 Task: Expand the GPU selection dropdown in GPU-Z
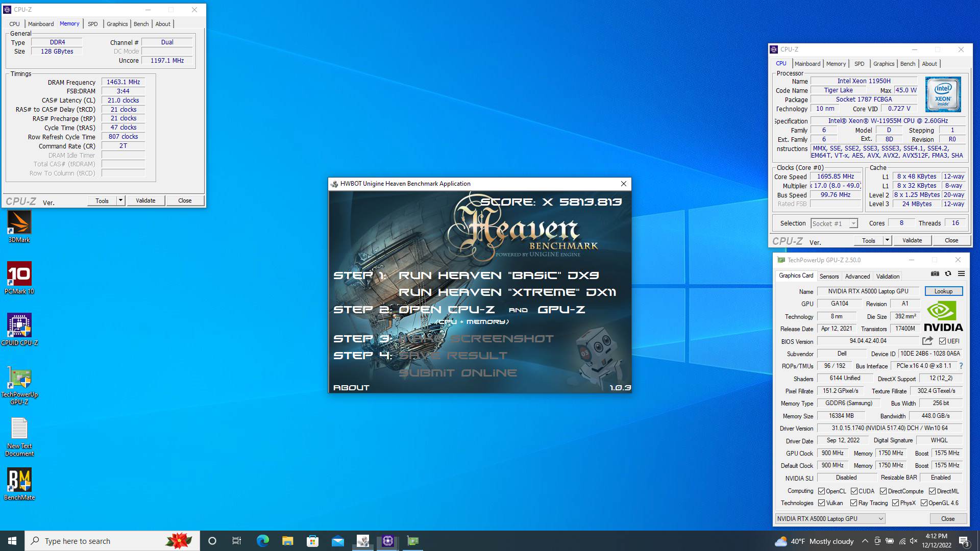pos(830,518)
